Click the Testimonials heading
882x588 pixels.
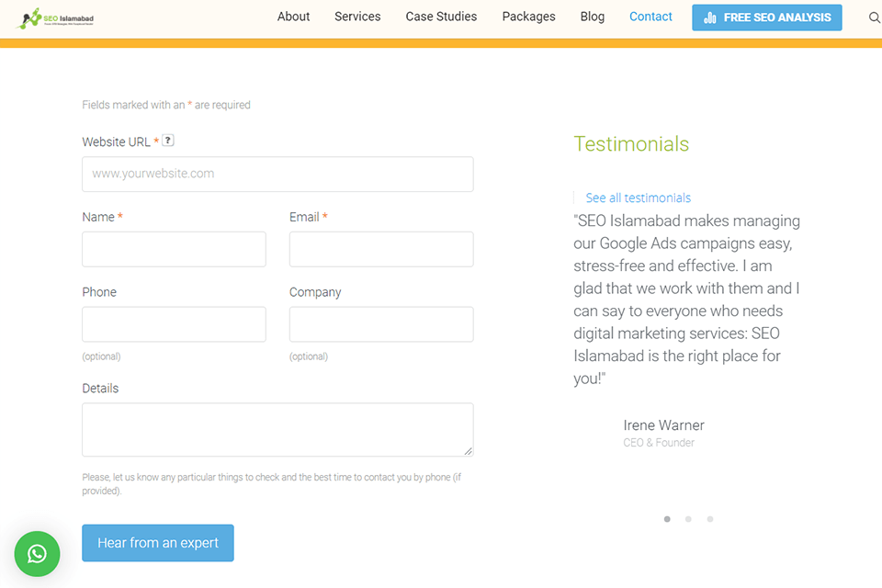(631, 144)
